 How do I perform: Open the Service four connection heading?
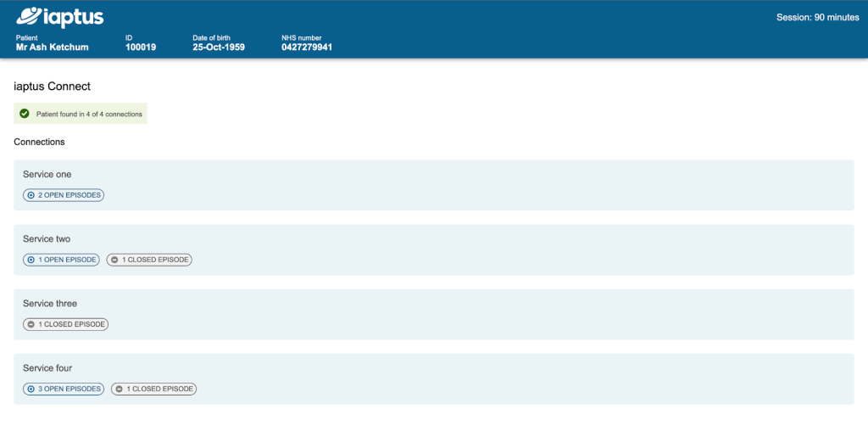(47, 368)
